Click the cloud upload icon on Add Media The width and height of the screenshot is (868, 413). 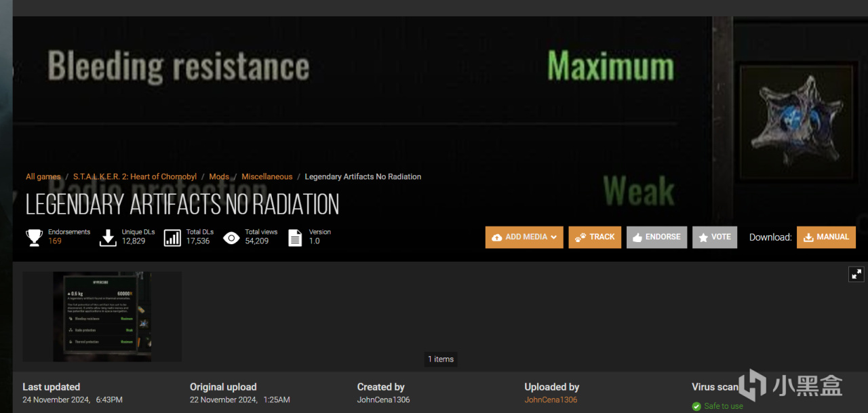point(497,237)
